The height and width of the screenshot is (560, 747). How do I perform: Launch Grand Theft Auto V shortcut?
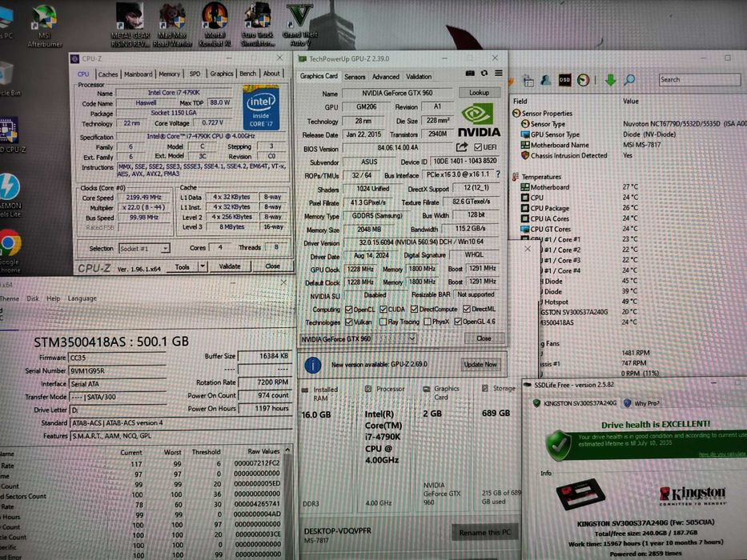pyautogui.click(x=299, y=25)
